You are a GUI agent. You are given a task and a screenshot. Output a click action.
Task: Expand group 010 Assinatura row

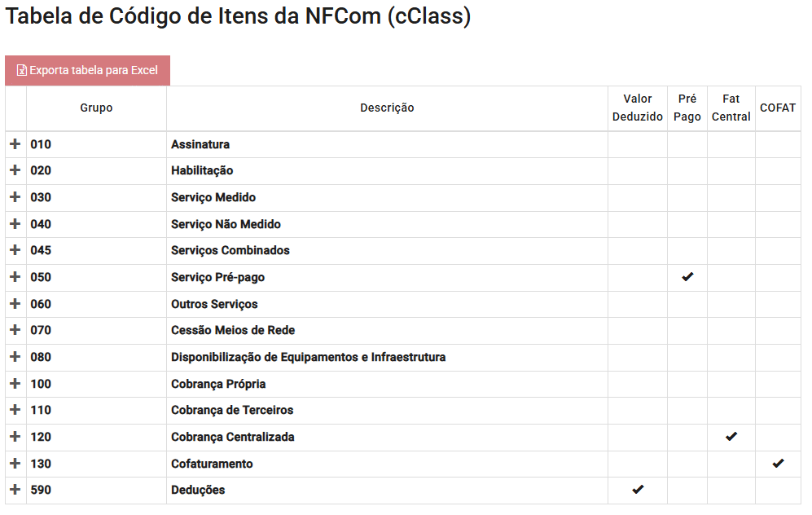[15, 144]
